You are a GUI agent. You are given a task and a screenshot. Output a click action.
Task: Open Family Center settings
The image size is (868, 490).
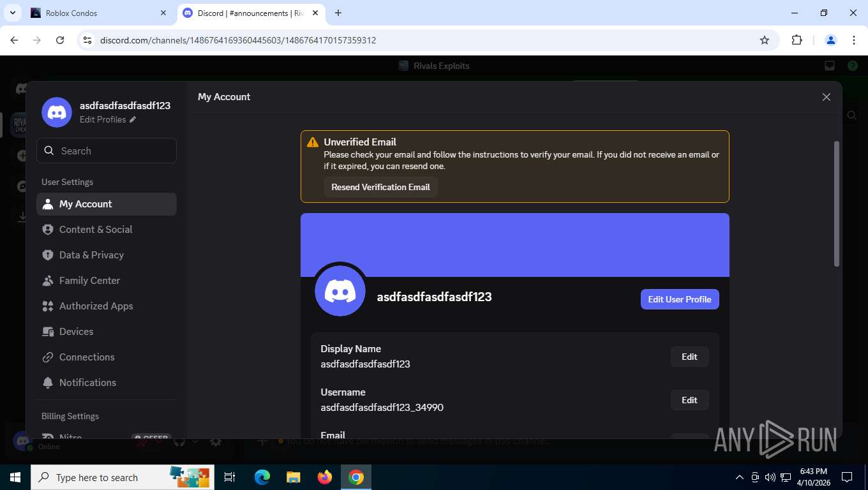point(107,281)
